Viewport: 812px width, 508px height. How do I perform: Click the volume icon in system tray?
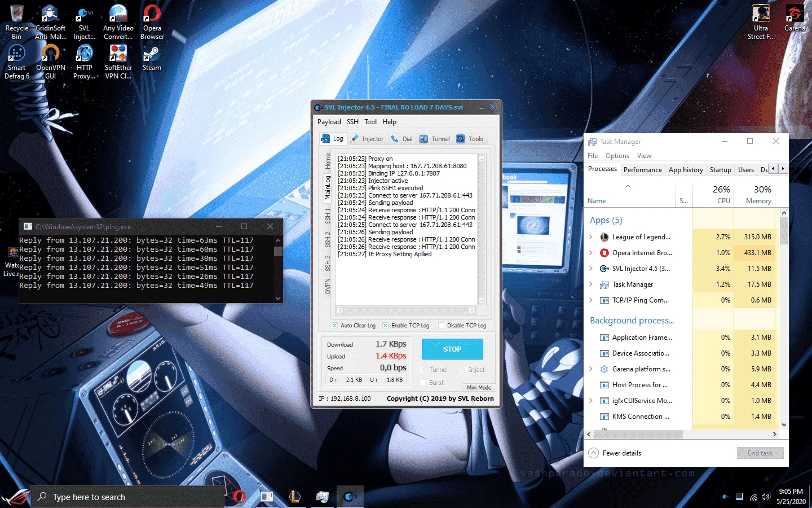click(x=766, y=497)
